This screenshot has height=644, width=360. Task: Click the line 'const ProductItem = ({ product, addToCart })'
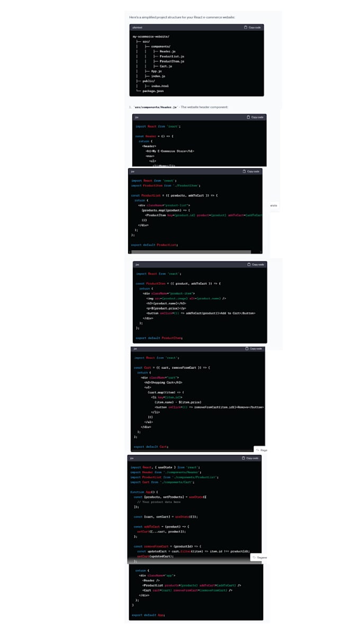coord(178,283)
